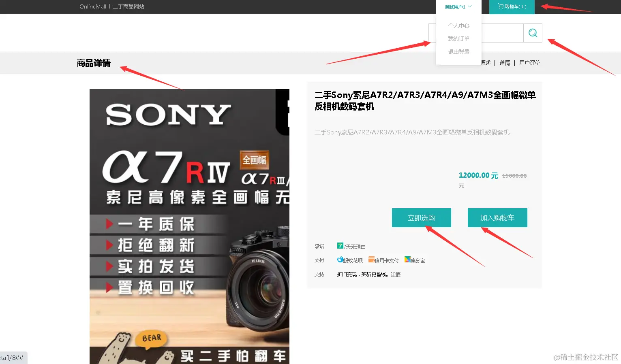Open the 详情 link after 折旧变现
The image size is (621, 364).
coord(396,275)
